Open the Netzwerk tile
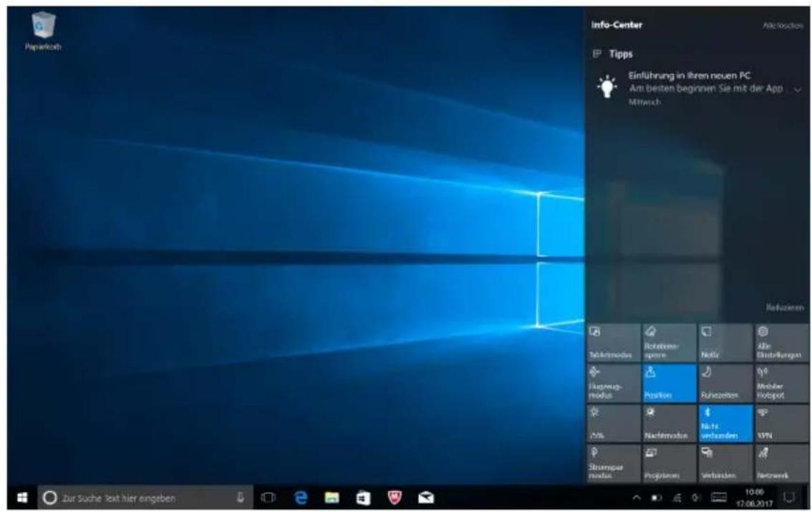Screen dimensions: 812x512 (781, 463)
